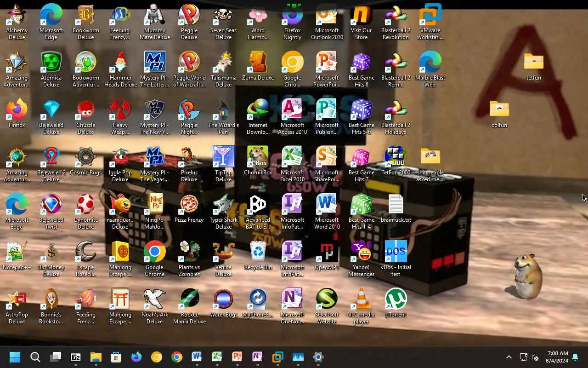Open Blasterball 2 Revolution shortcut
This screenshot has width=588, height=368.
396,22
